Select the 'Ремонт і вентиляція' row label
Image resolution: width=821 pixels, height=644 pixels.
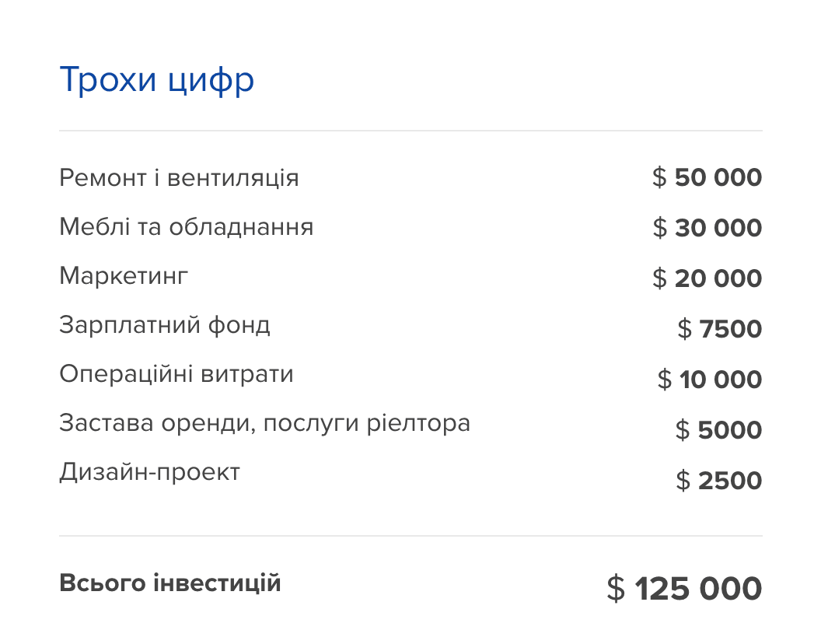tap(179, 177)
